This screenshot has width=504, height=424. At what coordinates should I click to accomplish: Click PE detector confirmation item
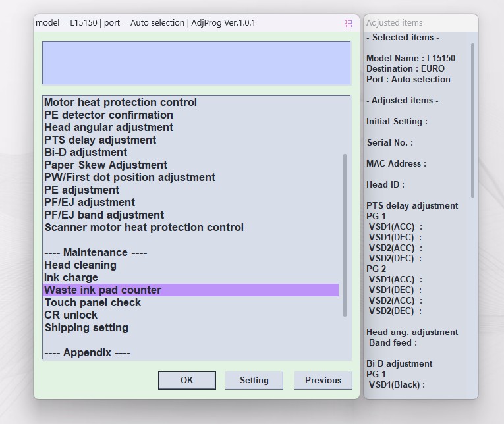coord(109,115)
